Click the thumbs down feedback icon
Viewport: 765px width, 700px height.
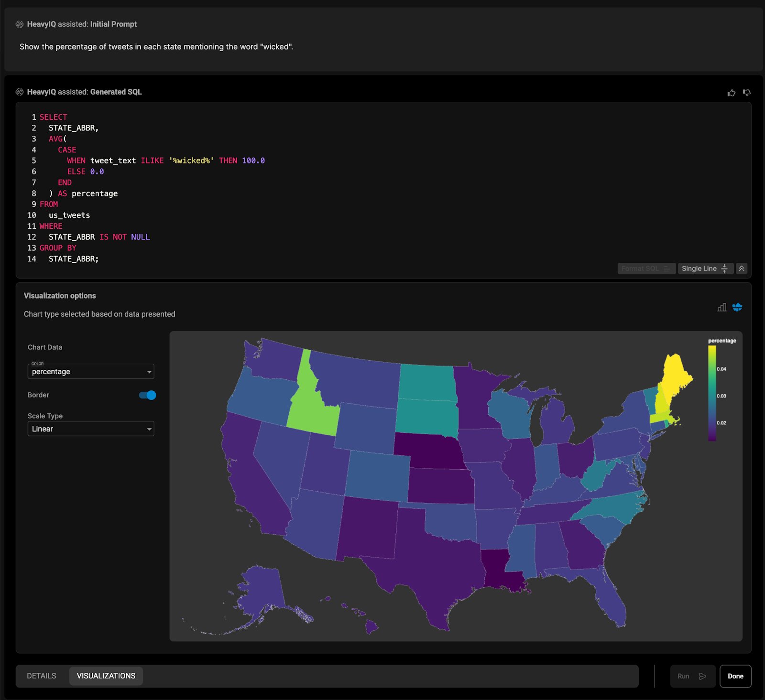747,93
